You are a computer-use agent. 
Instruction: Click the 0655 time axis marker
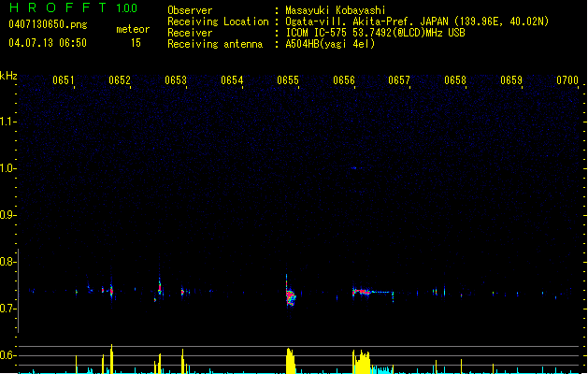click(288, 80)
